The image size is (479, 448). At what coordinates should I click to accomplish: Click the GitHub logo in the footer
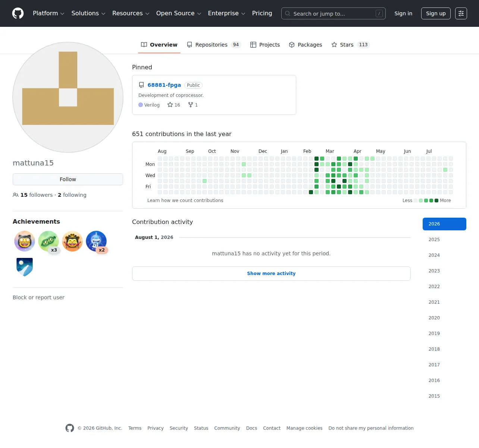[x=70, y=428]
